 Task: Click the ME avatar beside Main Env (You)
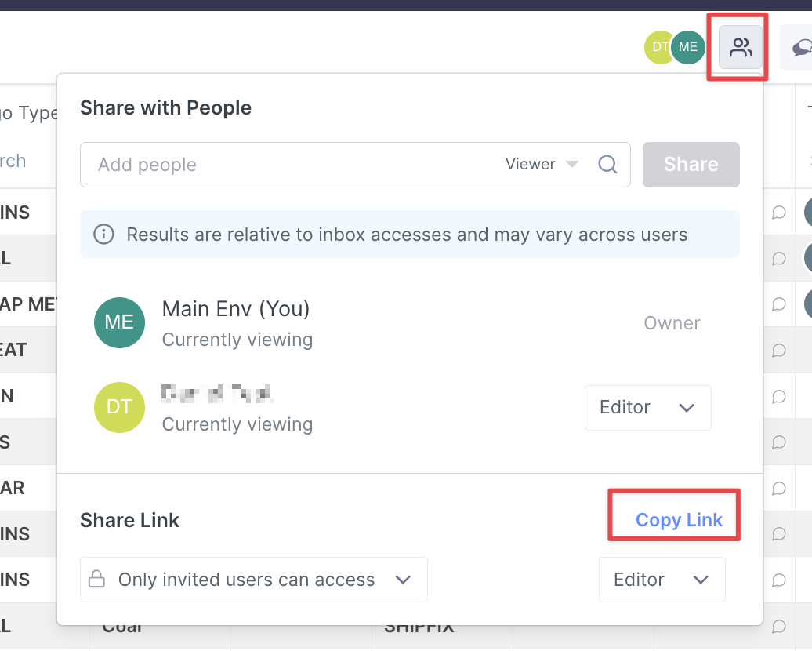pyautogui.click(x=119, y=323)
